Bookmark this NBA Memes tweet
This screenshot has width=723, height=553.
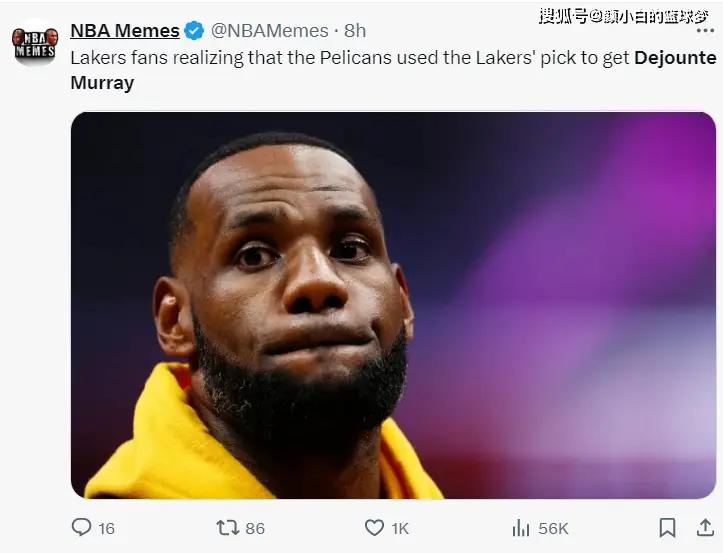667,527
